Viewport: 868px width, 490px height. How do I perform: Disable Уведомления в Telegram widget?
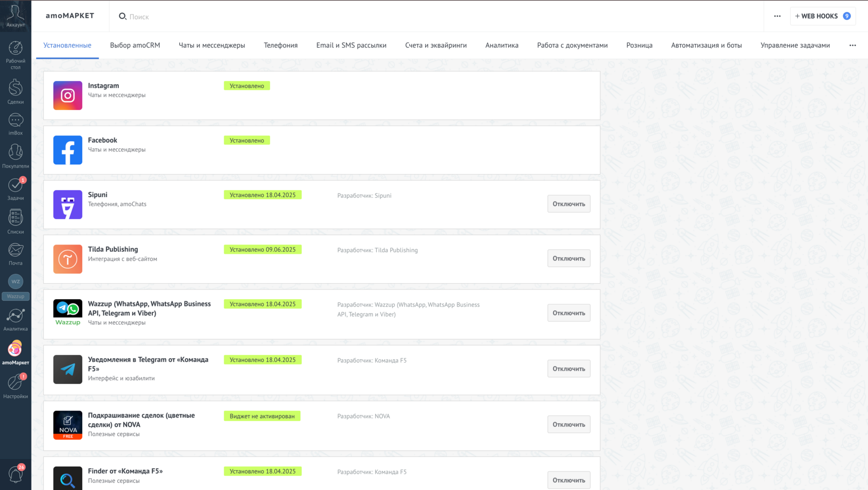coord(569,369)
